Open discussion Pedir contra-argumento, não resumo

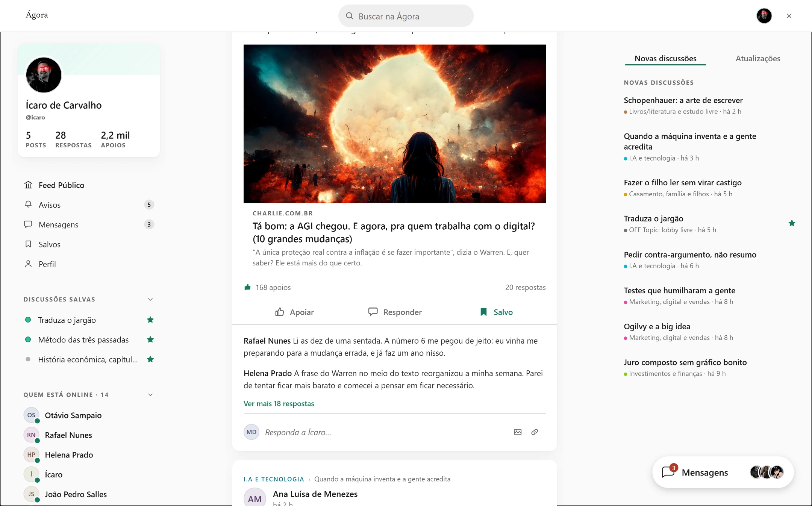690,255
